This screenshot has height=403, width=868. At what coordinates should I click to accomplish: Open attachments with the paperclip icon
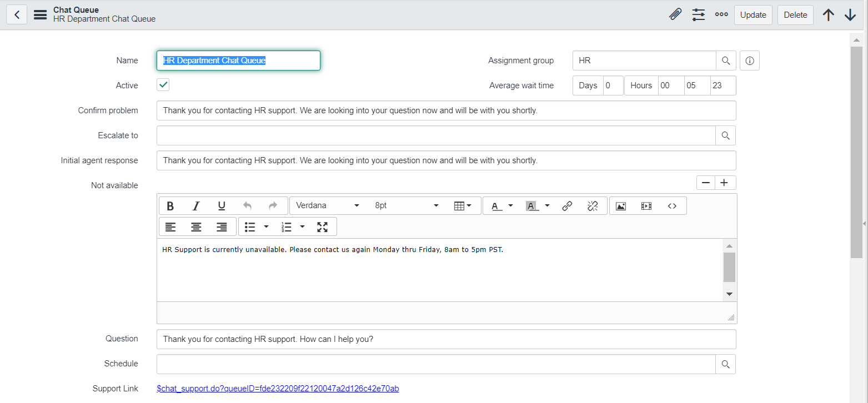pos(675,15)
